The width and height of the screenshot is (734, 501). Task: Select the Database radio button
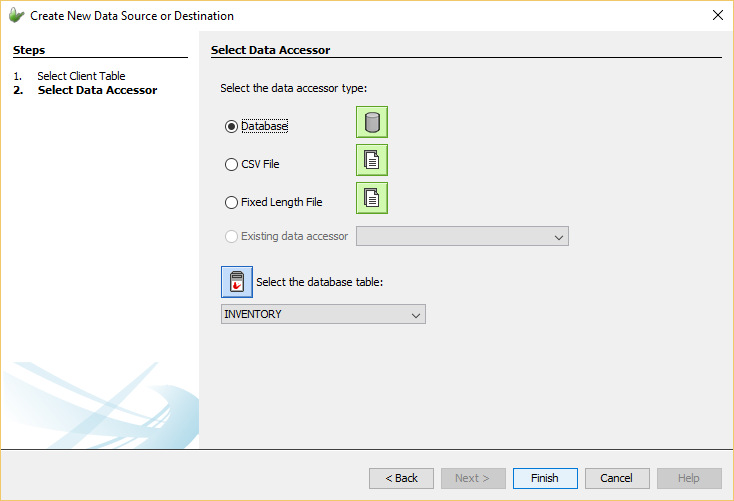click(232, 127)
